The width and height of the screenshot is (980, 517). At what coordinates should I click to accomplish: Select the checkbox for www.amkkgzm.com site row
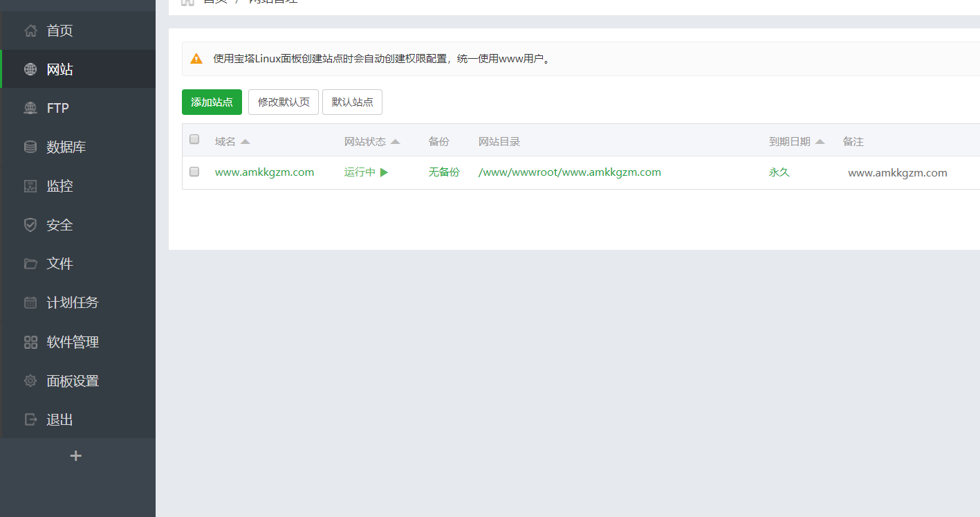(x=194, y=172)
